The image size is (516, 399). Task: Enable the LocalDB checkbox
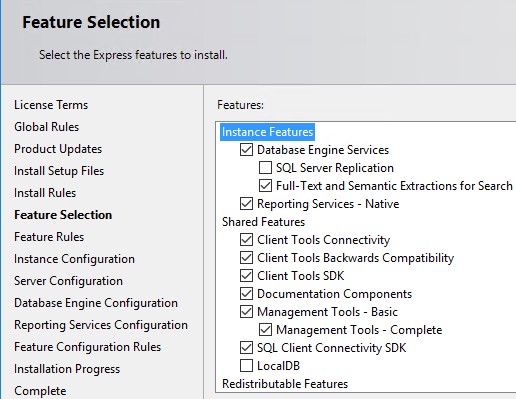pos(246,366)
